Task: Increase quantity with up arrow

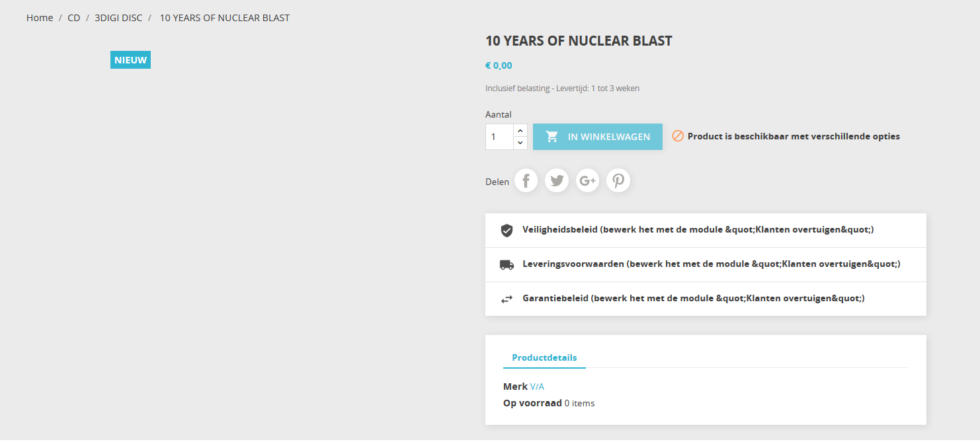Action: pyautogui.click(x=520, y=130)
